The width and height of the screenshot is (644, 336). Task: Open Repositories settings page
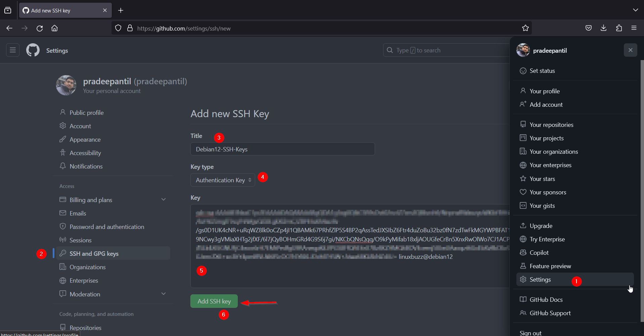(113, 328)
